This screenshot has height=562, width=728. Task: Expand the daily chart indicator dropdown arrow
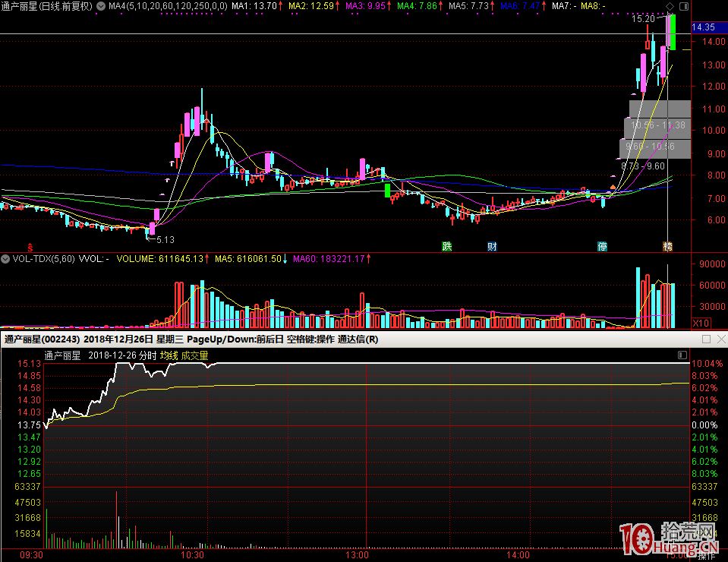tap(101, 6)
